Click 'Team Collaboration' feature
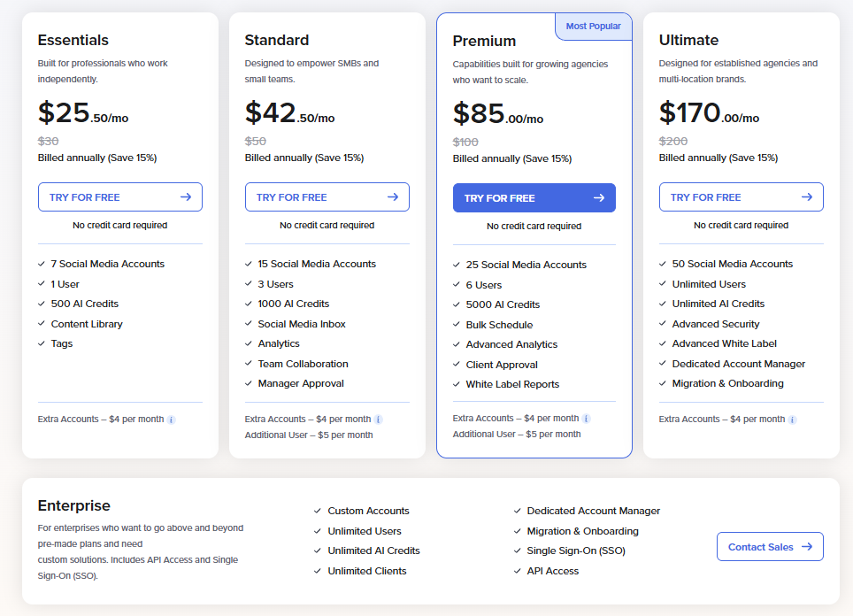 click(303, 364)
